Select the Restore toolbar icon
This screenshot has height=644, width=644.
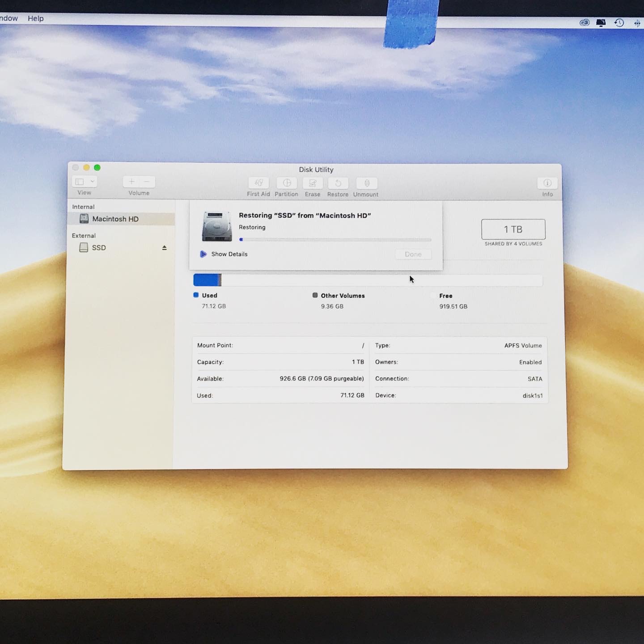tap(338, 183)
